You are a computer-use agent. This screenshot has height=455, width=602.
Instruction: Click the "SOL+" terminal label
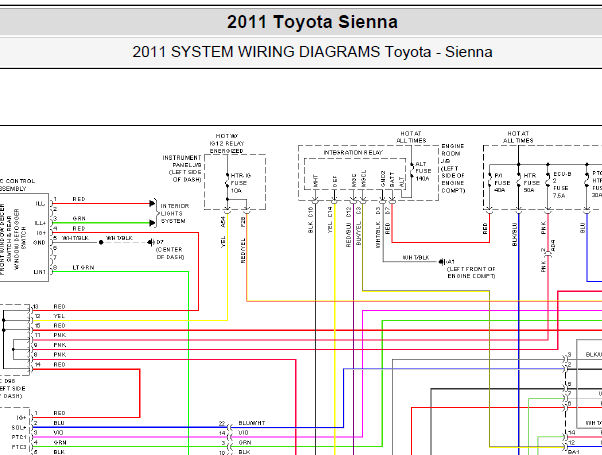click(19, 428)
